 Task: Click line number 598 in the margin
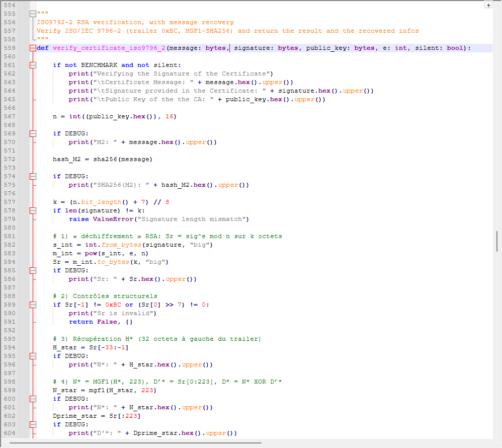pos(10,382)
